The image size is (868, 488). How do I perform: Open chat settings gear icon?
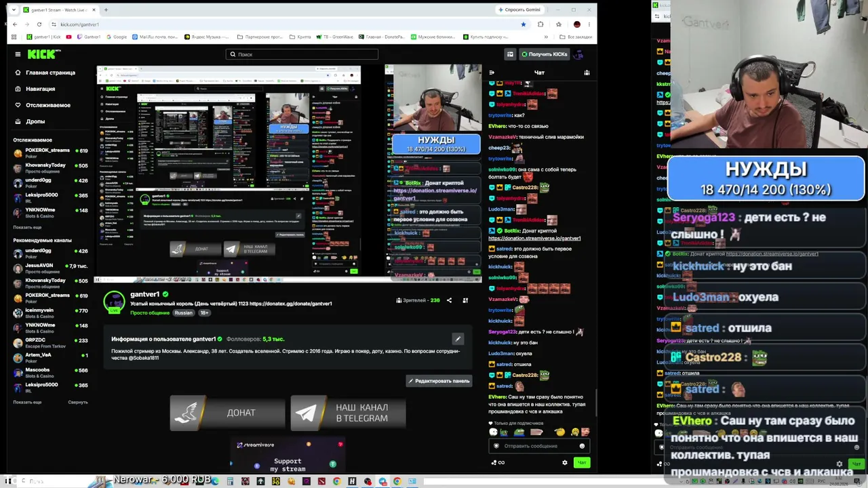564,462
